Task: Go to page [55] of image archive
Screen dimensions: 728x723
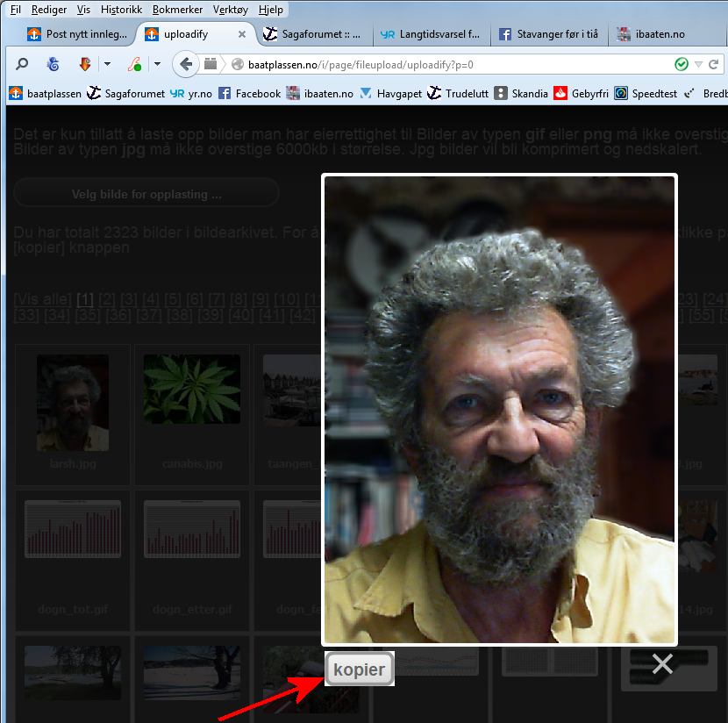Action: 702,316
